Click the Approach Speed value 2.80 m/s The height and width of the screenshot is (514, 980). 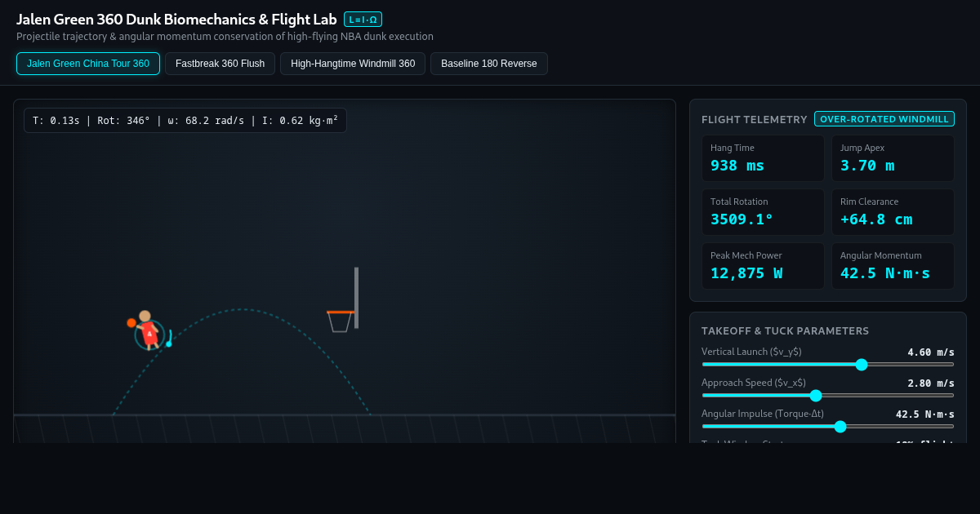[x=931, y=383]
